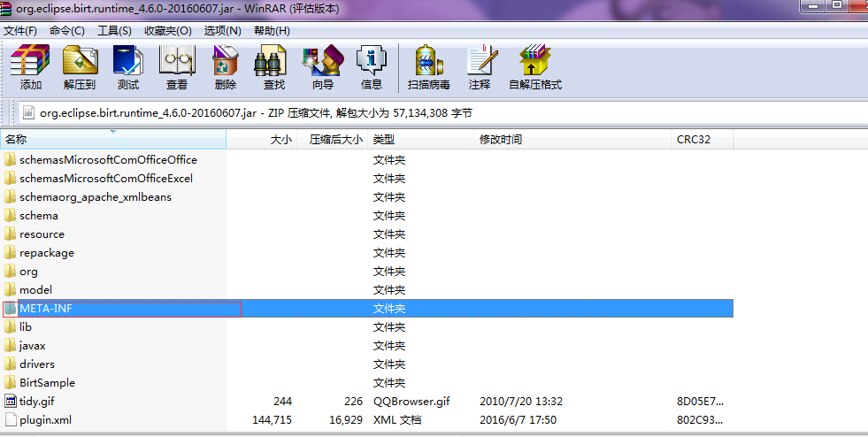Click the XML 文档 type cell
This screenshot has height=437, width=868.
(397, 420)
